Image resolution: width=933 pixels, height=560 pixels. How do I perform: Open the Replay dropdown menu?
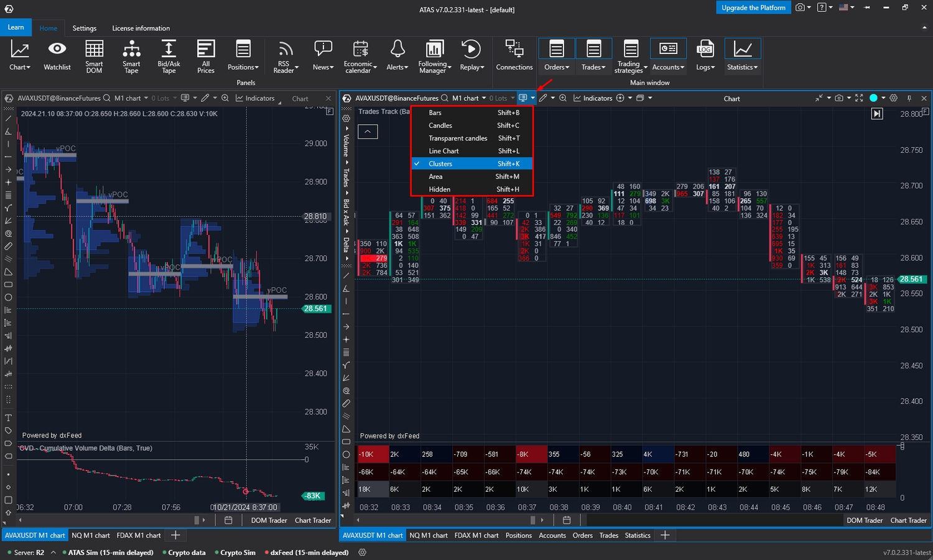coord(471,56)
